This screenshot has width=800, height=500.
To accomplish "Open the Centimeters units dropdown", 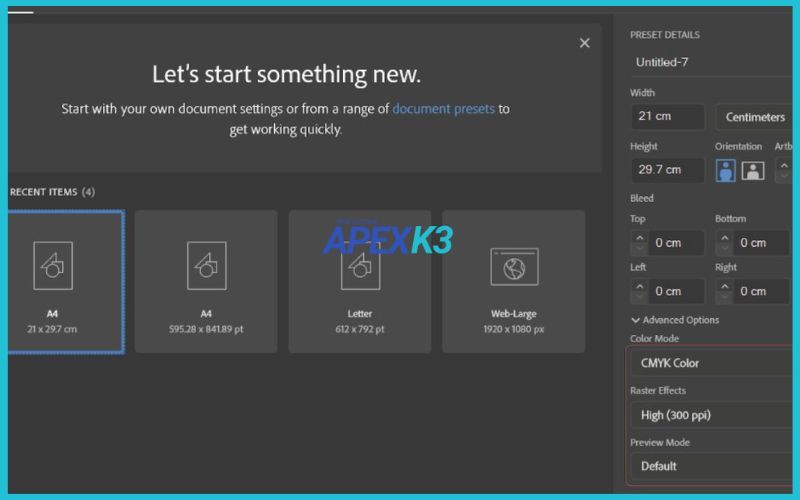I will (x=756, y=117).
